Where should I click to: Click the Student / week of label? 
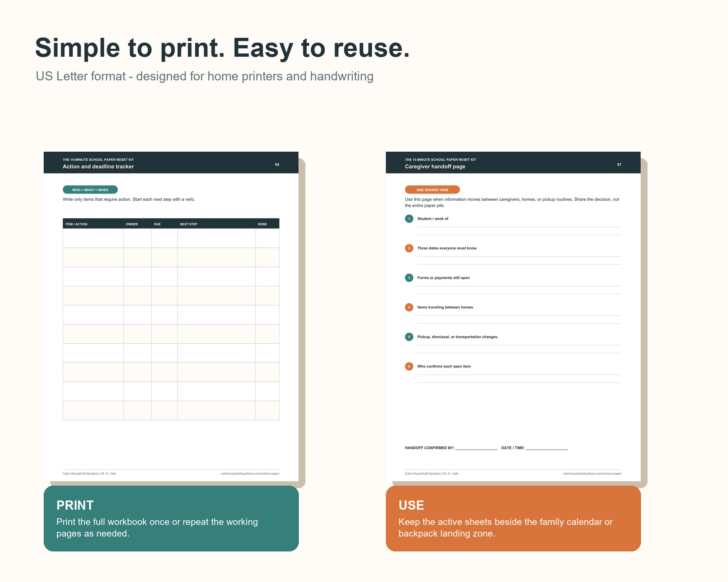433,219
